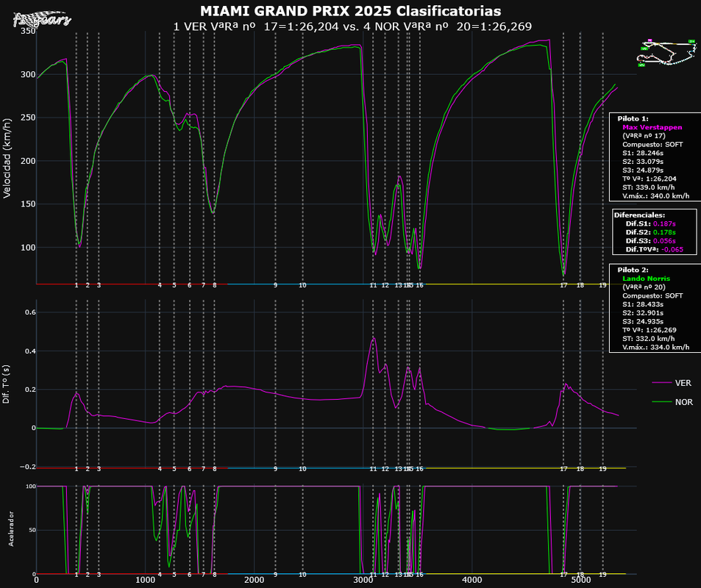Select the 'Acelerador' axis title
This screenshot has height=588, width=701.
pos(11,529)
